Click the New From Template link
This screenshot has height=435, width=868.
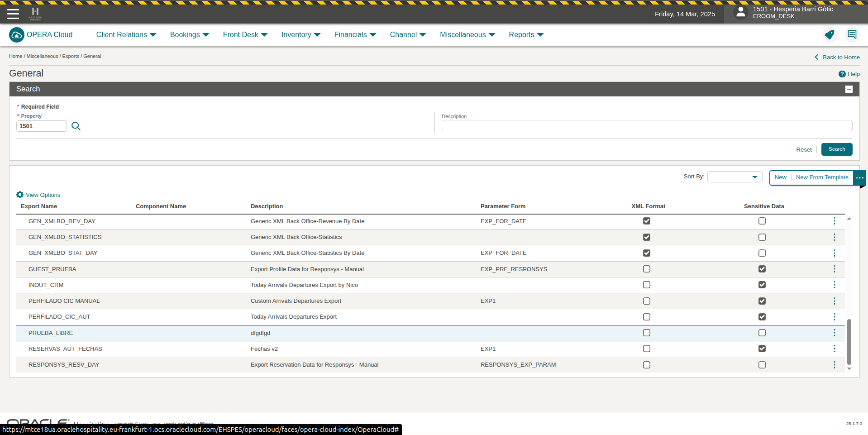point(822,177)
